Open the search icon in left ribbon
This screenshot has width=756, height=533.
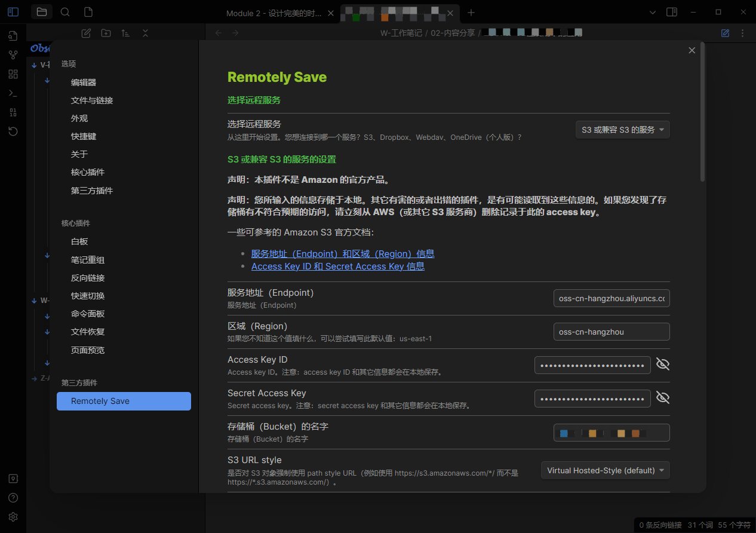click(x=65, y=11)
